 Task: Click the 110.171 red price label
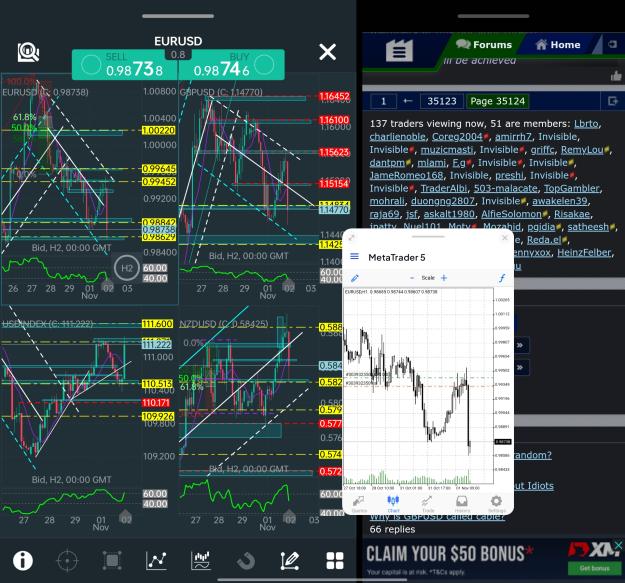click(156, 403)
